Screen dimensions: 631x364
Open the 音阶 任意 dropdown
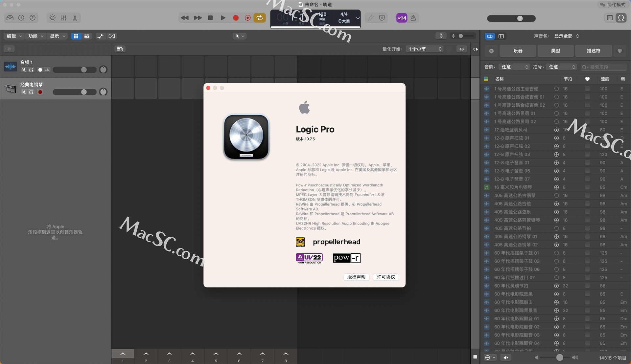click(x=514, y=67)
